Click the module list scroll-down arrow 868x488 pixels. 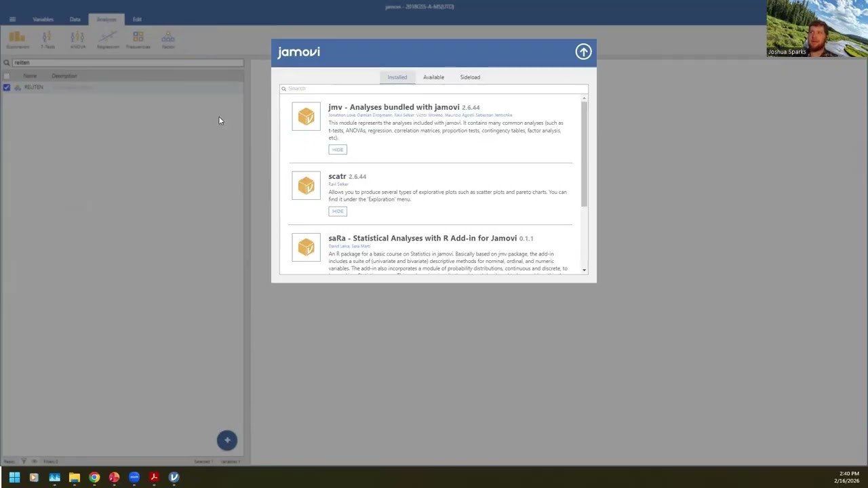click(x=585, y=270)
